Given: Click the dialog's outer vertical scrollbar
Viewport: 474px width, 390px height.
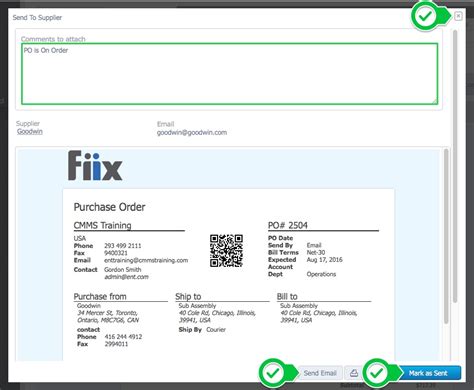Looking at the screenshot, I should [x=455, y=167].
